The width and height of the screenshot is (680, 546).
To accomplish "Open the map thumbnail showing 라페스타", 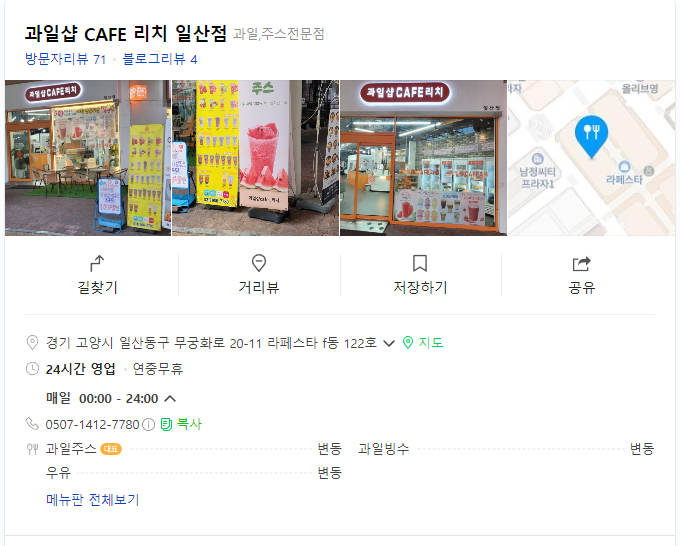I will coord(592,158).
